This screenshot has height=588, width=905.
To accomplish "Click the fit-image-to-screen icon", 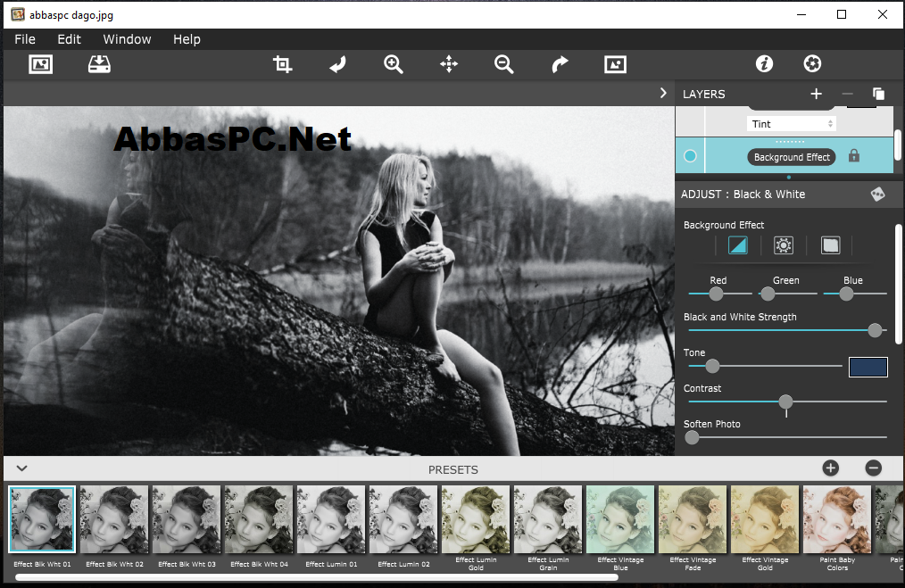I will 615,64.
